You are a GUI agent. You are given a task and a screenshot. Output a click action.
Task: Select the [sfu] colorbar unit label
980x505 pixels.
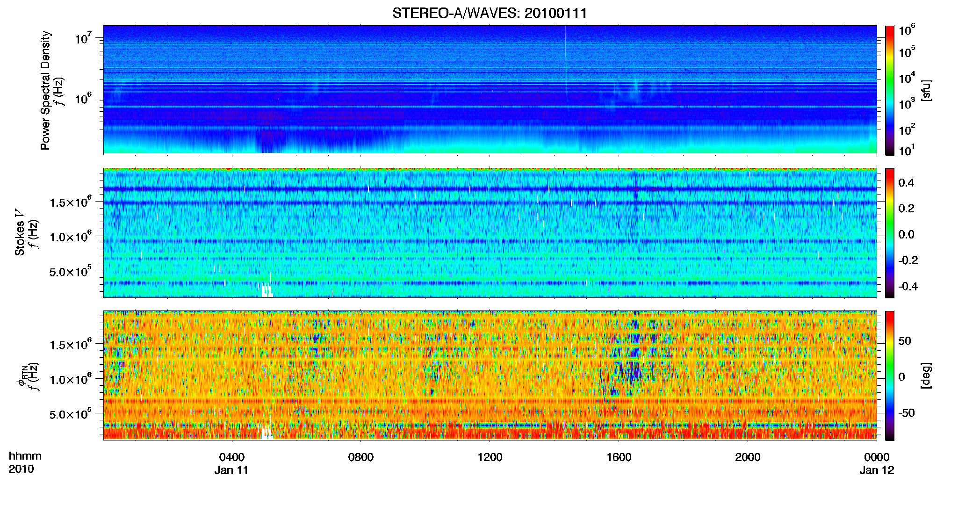pos(926,90)
